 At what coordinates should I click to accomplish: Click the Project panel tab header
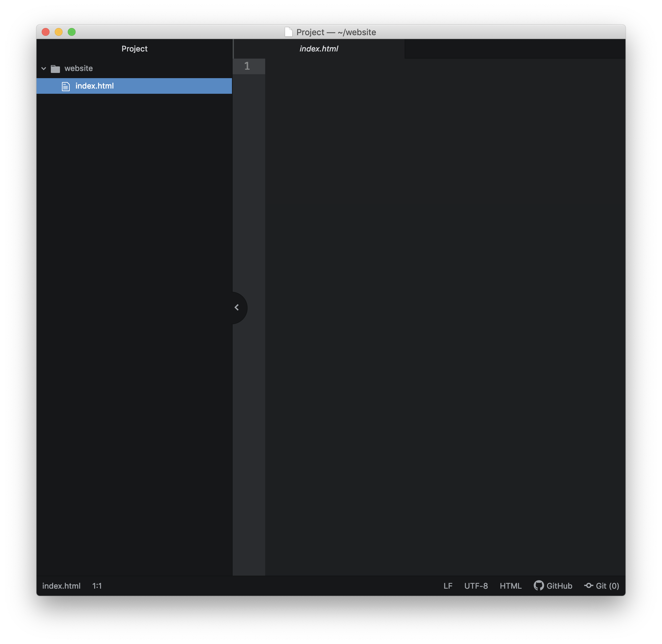134,49
